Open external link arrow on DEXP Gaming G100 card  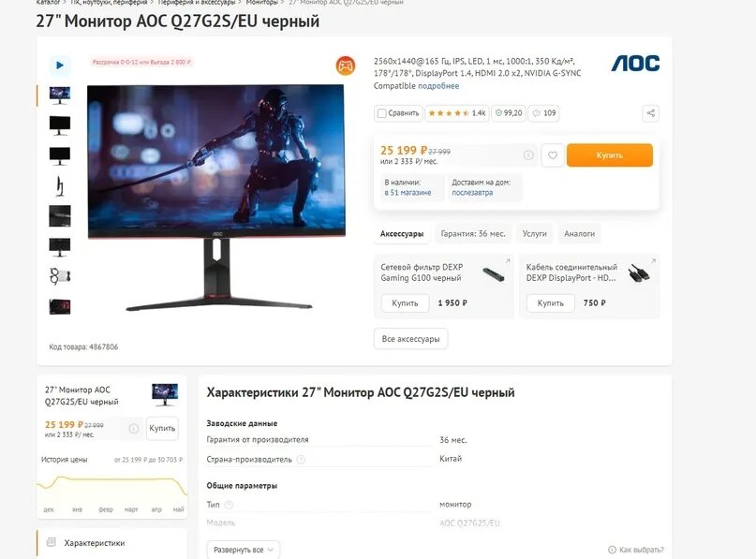coord(508,261)
